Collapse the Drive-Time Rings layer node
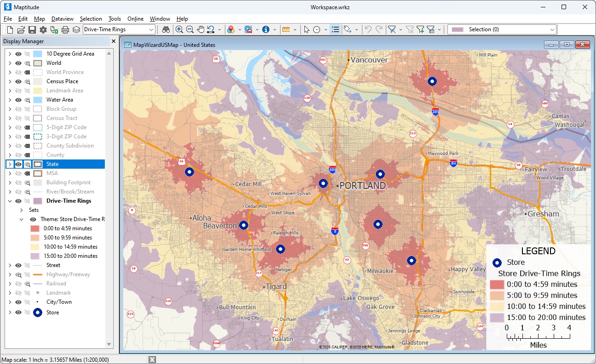596x364 pixels. point(10,201)
